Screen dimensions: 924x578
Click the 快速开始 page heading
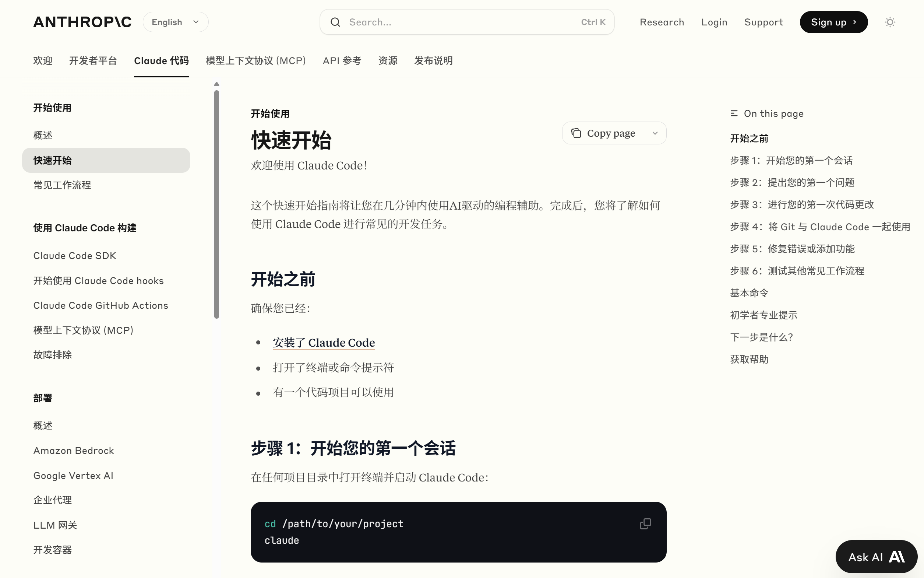click(x=291, y=140)
